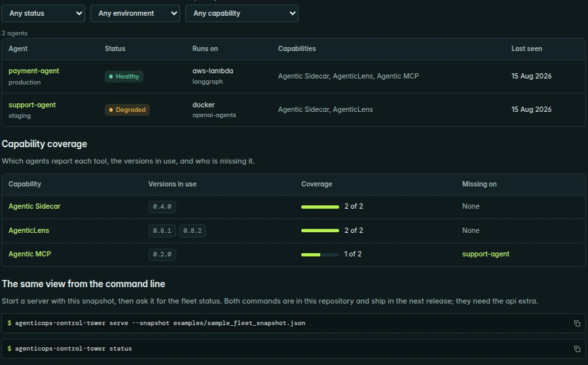Click the 1 of 2 coverage value
588x365 pixels.
(353, 254)
